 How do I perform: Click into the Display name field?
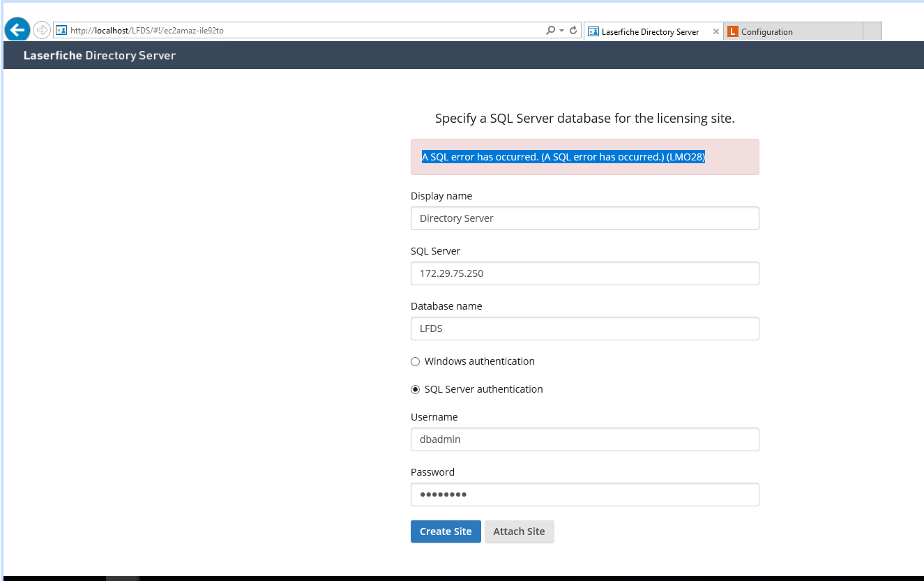[x=584, y=218]
